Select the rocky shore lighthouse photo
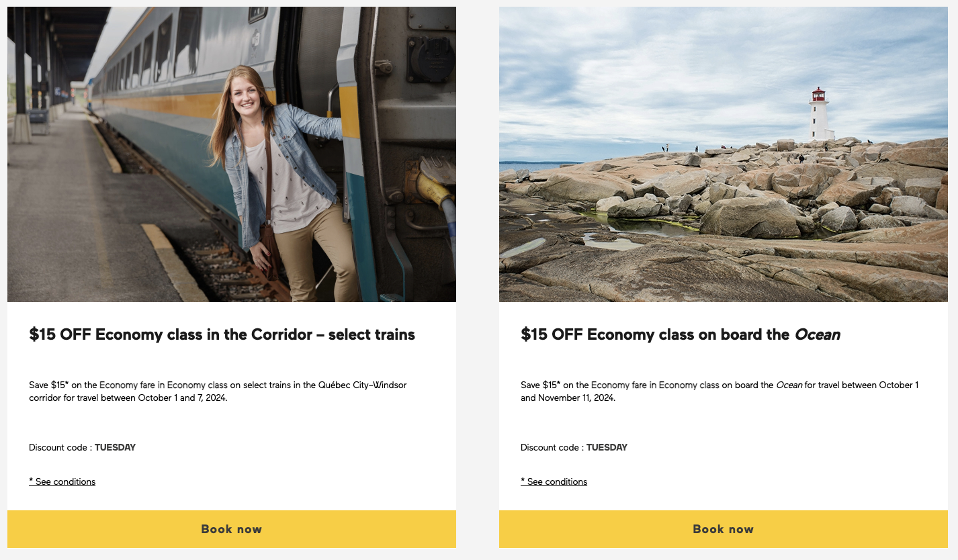This screenshot has width=958, height=560. 723,154
